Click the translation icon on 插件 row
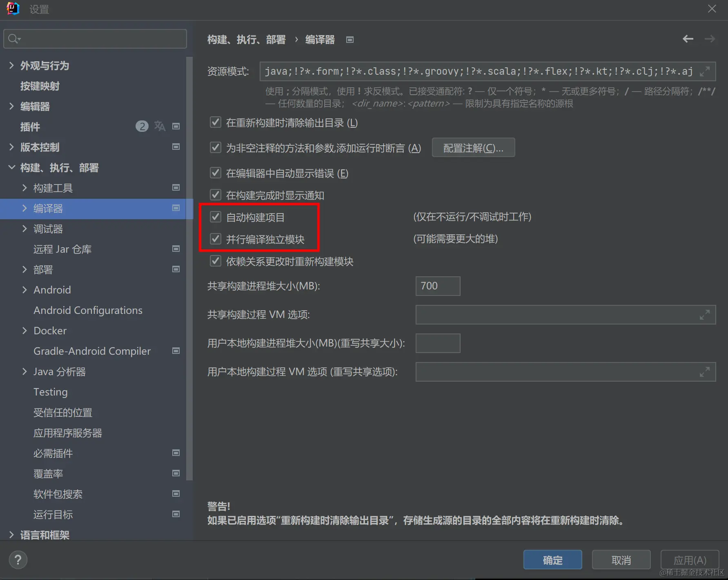The image size is (728, 580). [x=160, y=127]
